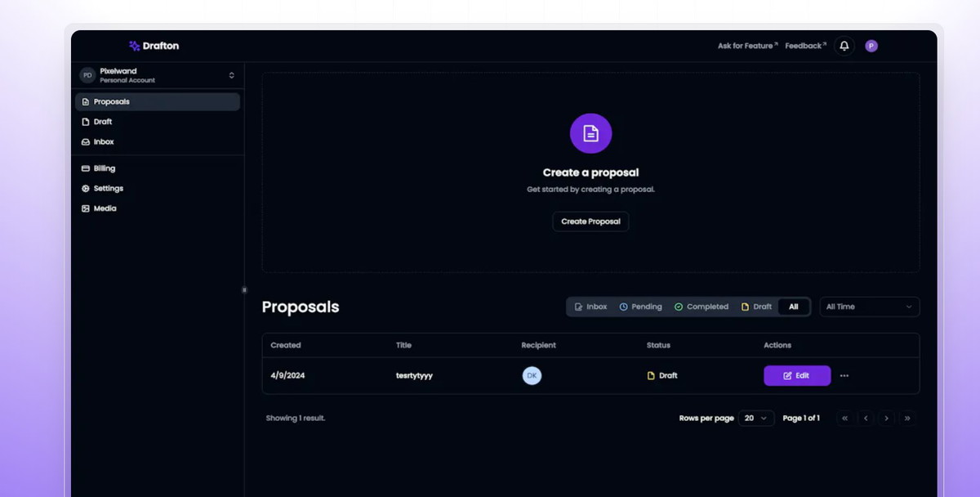
Task: Open the All Time date filter dropdown
Action: point(869,307)
